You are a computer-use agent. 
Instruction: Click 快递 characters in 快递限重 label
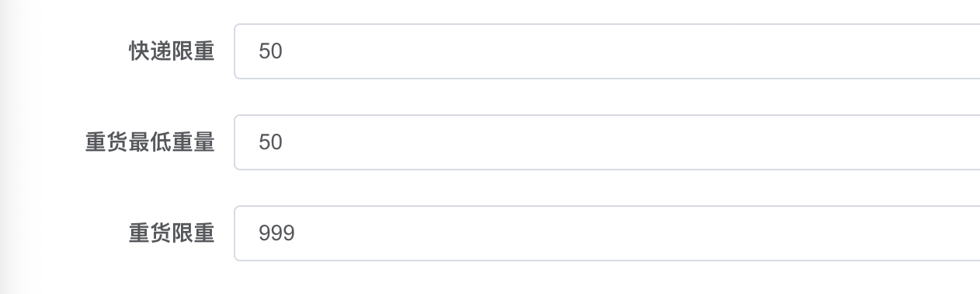click(150, 51)
